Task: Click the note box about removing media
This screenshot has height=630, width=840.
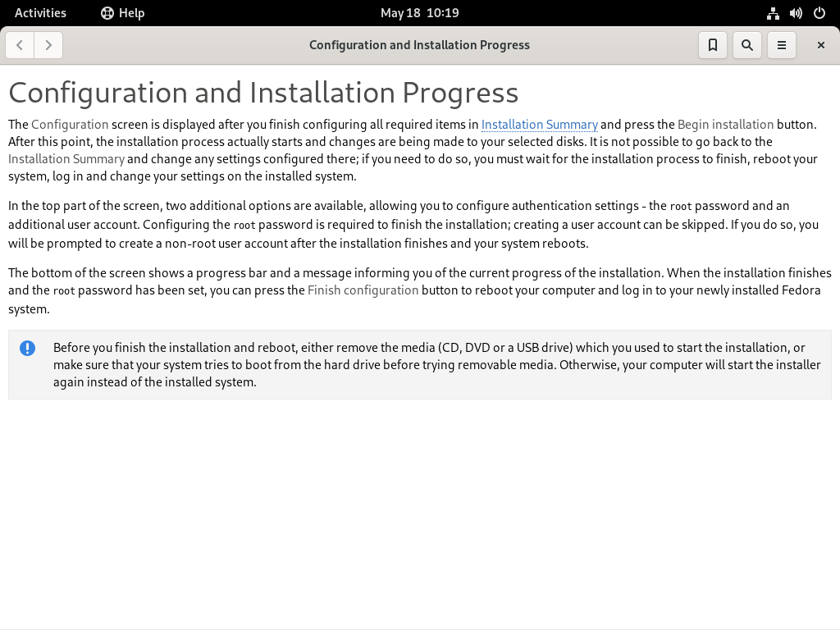Action: 420,364
